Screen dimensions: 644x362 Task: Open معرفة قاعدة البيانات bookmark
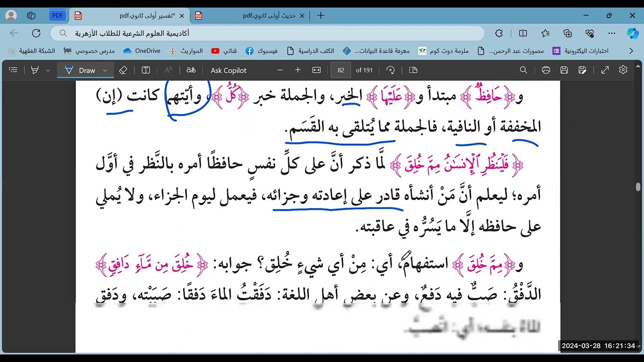tap(376, 51)
